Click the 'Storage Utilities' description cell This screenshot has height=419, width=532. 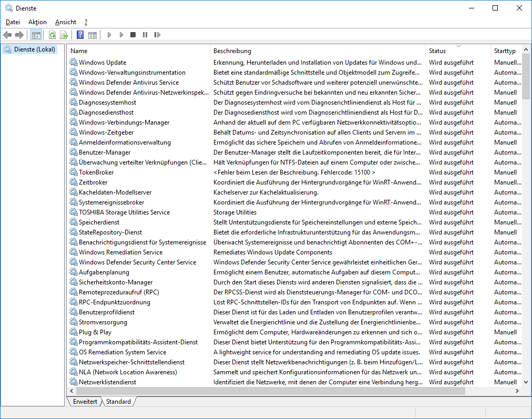click(235, 212)
